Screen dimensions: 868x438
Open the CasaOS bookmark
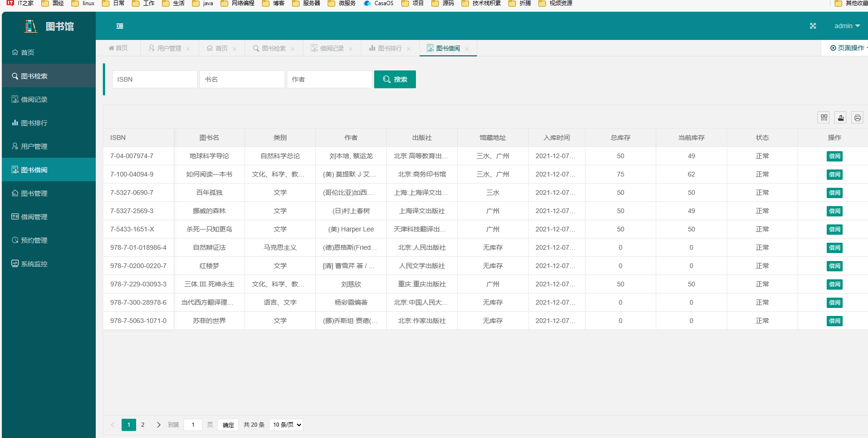pyautogui.click(x=379, y=3)
